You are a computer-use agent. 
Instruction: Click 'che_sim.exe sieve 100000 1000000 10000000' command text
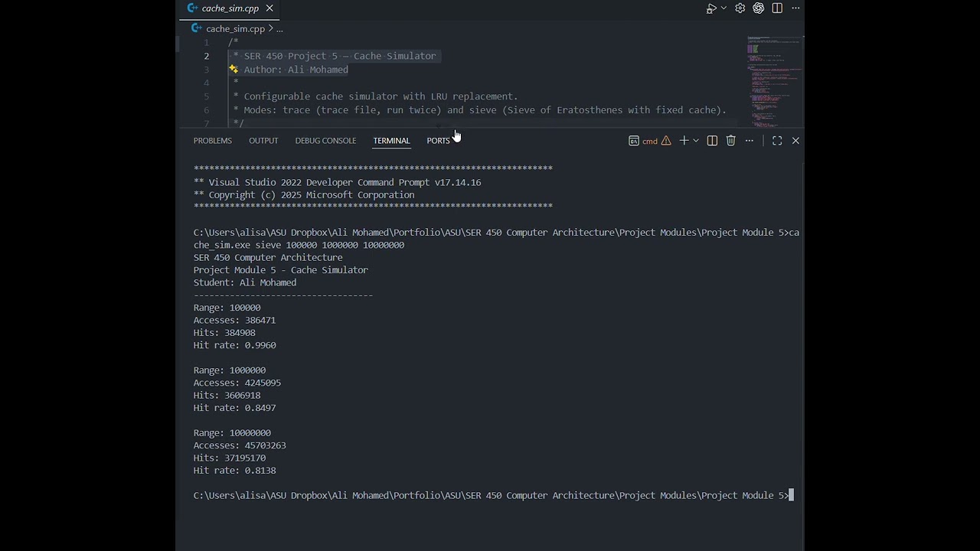point(299,245)
